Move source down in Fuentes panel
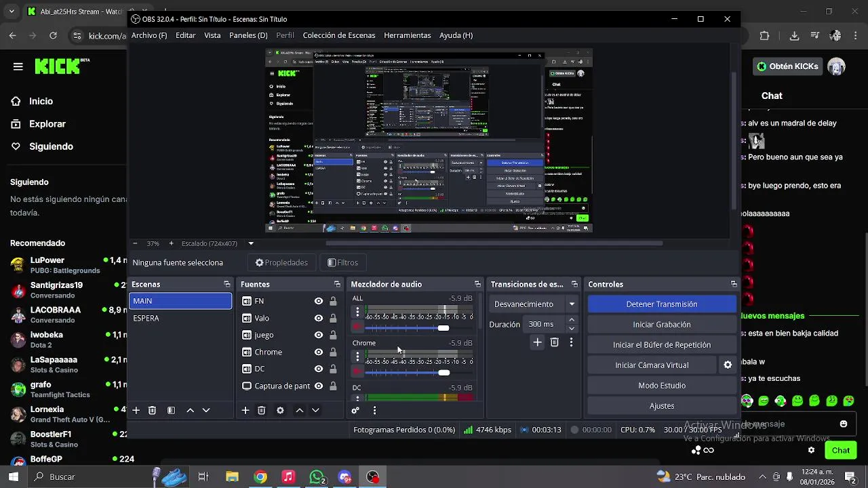 click(x=315, y=410)
